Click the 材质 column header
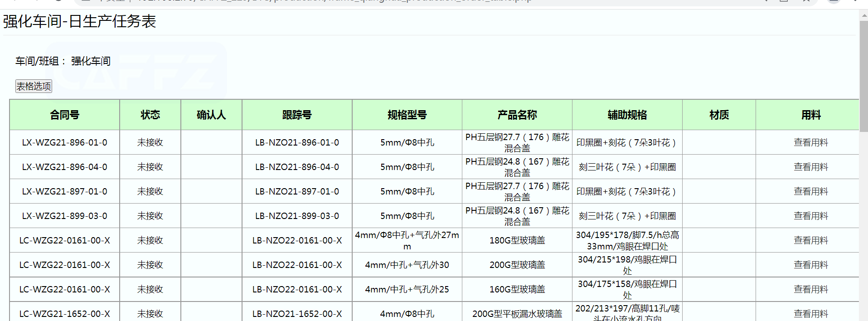This screenshot has width=868, height=321. point(719,115)
